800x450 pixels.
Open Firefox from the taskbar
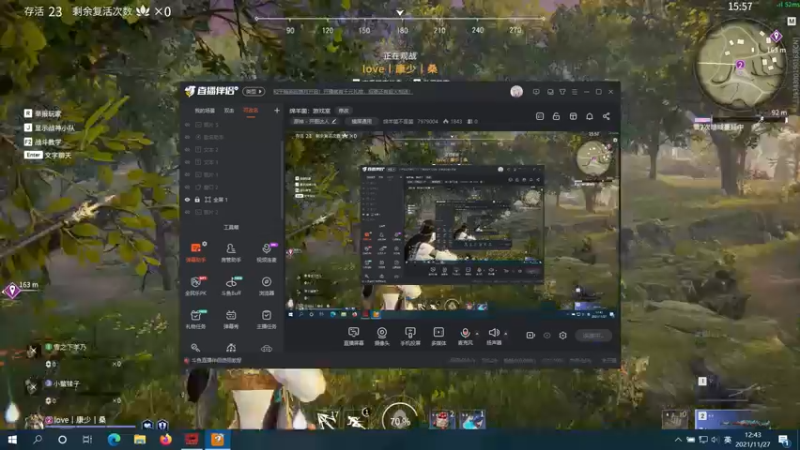[x=165, y=439]
